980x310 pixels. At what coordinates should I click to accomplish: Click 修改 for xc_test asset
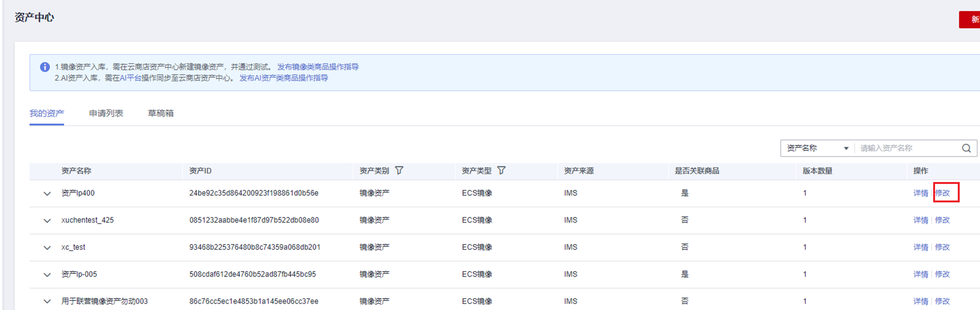click(x=942, y=247)
